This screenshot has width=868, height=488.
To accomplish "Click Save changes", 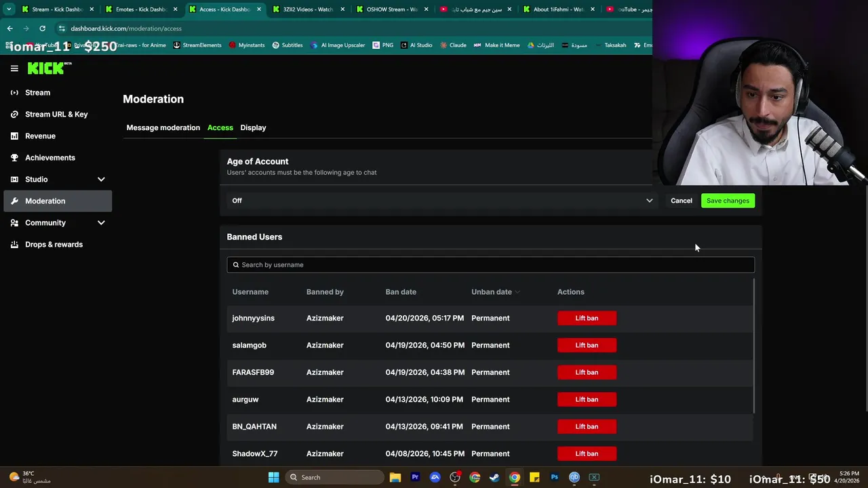I will (x=728, y=201).
